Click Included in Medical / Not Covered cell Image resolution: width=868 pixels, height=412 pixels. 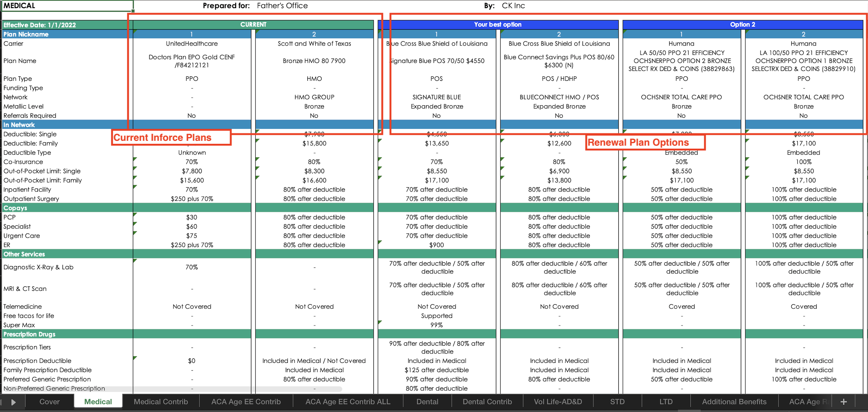314,361
